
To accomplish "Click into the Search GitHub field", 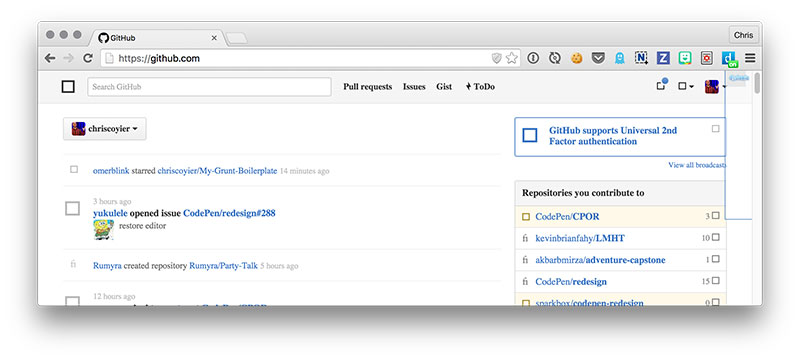I will (209, 87).
